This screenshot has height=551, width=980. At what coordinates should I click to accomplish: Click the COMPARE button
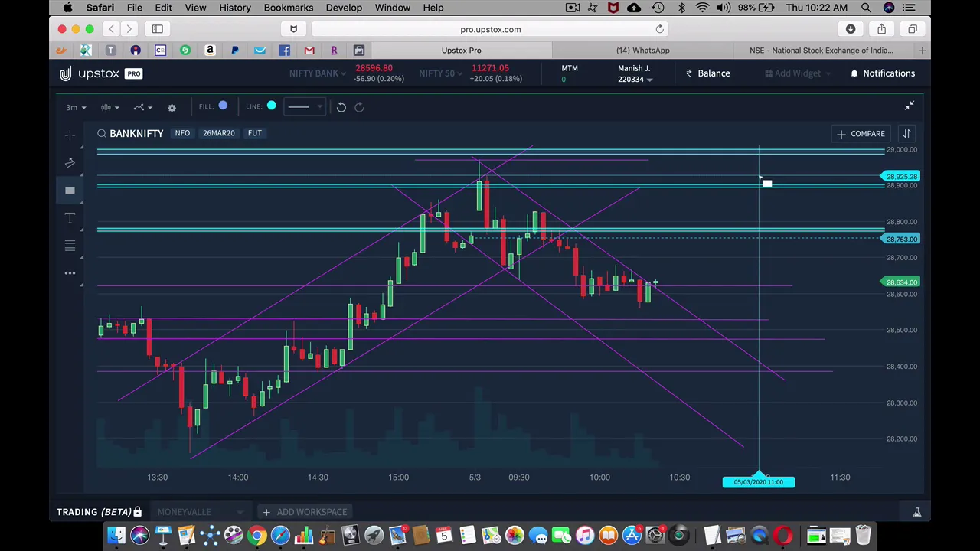pyautogui.click(x=861, y=134)
